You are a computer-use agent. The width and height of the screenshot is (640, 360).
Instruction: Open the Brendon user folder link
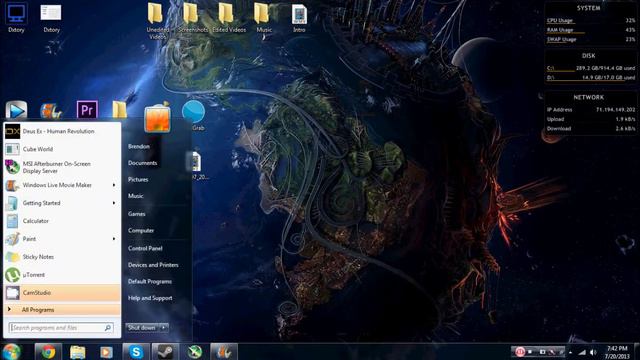pos(139,147)
